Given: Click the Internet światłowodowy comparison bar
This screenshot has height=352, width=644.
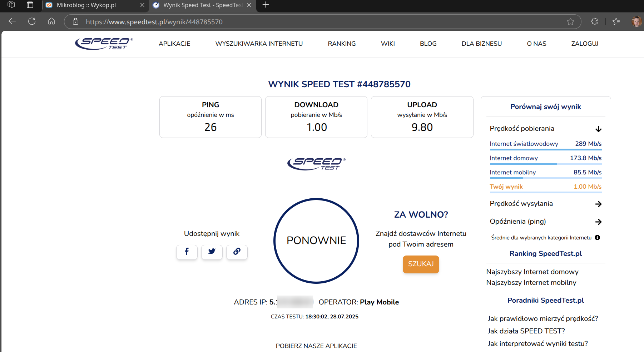Looking at the screenshot, I should point(545,149).
